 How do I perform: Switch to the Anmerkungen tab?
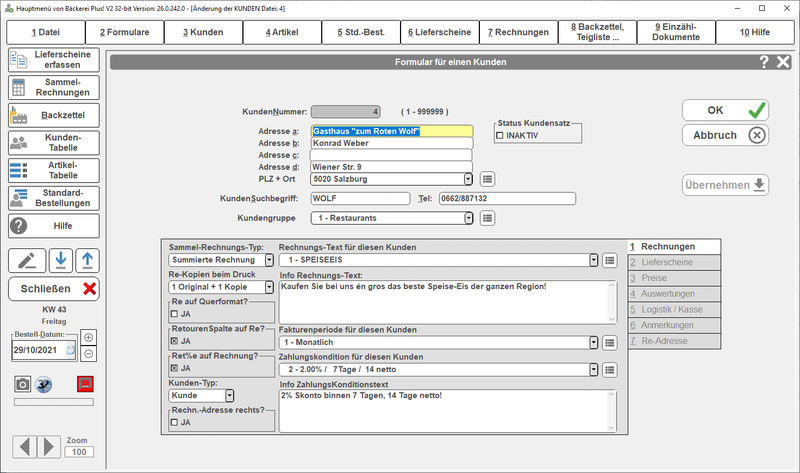[674, 326]
